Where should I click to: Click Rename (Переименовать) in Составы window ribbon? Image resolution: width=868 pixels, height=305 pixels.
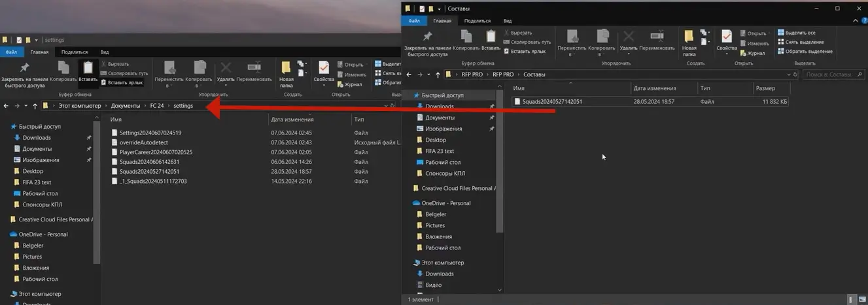click(657, 40)
